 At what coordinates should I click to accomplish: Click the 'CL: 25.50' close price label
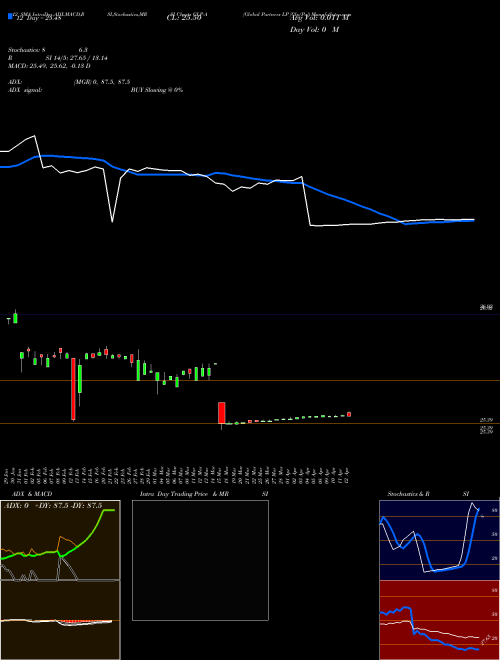184,18
